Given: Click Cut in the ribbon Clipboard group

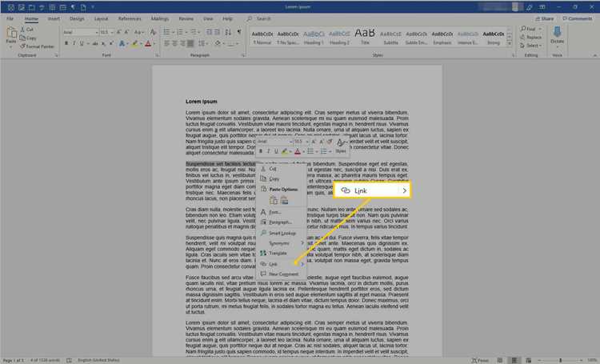Looking at the screenshot, I should [x=26, y=29].
